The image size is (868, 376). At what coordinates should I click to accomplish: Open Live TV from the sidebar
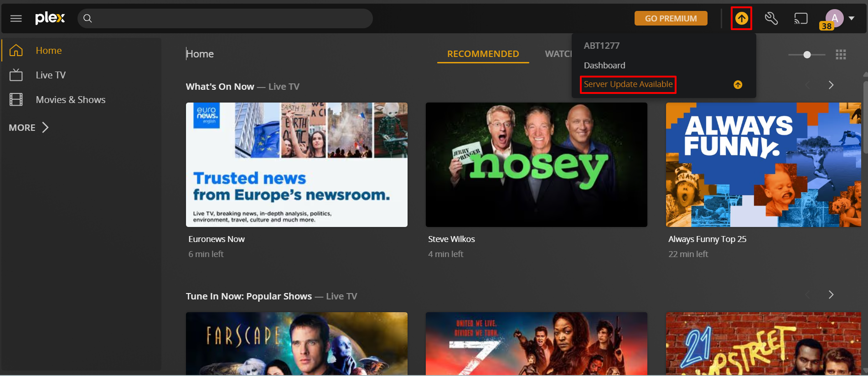(x=51, y=75)
